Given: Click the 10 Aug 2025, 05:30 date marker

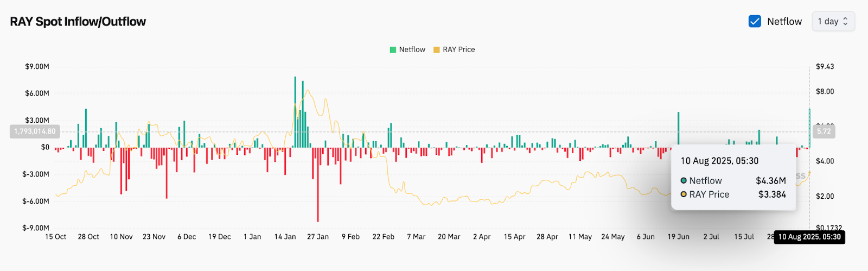Looking at the screenshot, I should [809, 237].
